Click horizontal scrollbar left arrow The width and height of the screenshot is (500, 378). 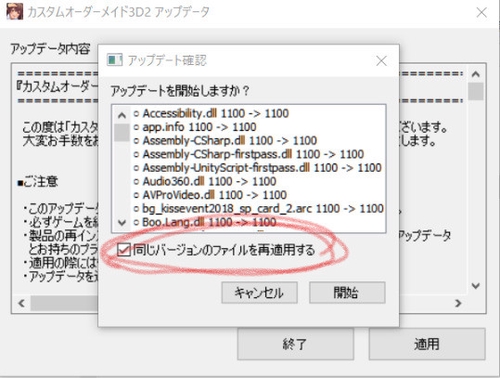coord(22,303)
